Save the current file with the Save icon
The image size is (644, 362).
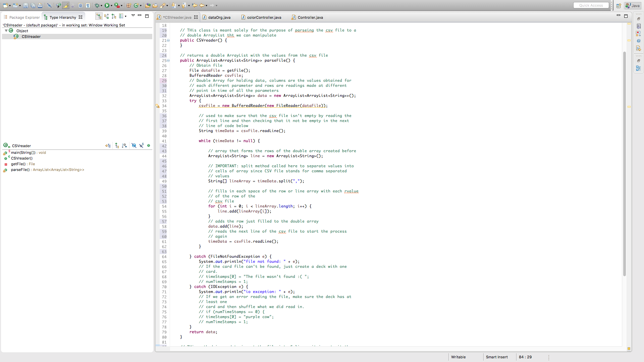(25, 5)
